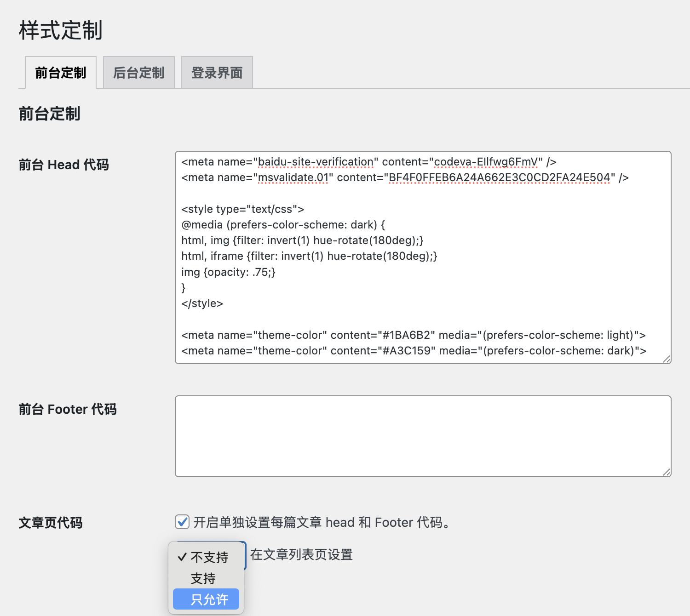Click the html, iframe filter invert line
The image size is (690, 616).
(309, 256)
